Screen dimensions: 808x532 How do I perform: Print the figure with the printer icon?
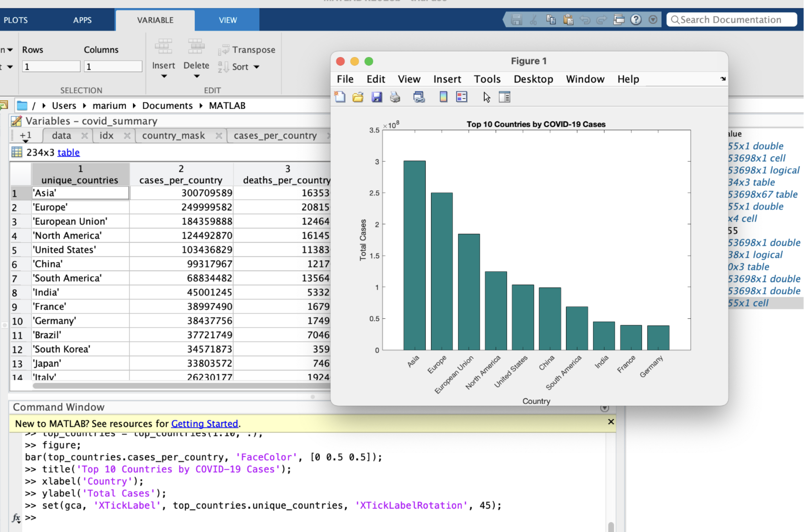(395, 97)
